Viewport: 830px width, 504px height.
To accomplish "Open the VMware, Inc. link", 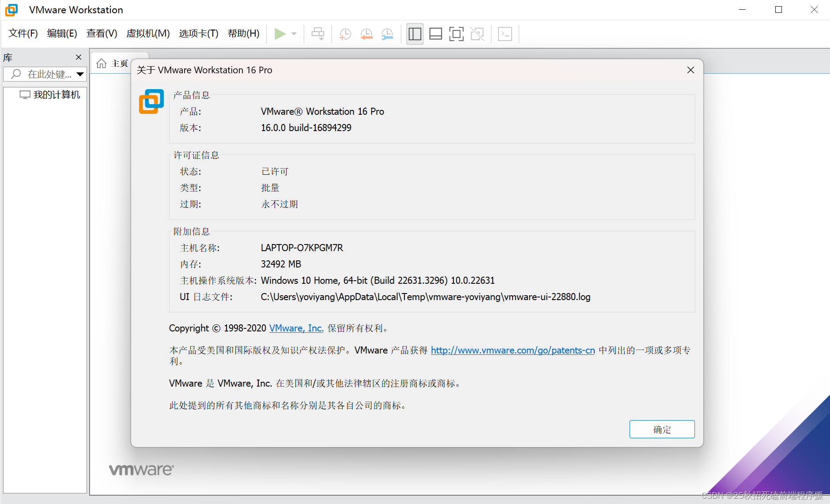I will coord(297,328).
